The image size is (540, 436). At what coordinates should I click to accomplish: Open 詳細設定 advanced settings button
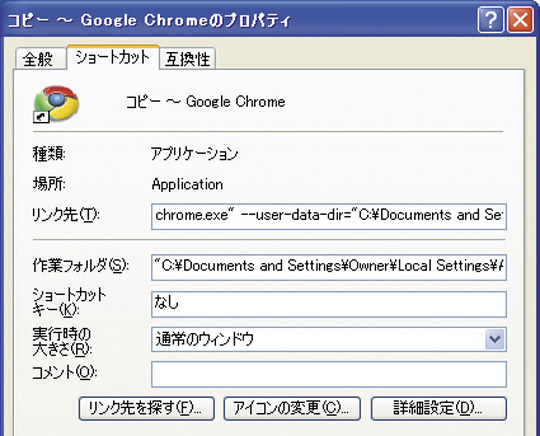click(x=439, y=408)
